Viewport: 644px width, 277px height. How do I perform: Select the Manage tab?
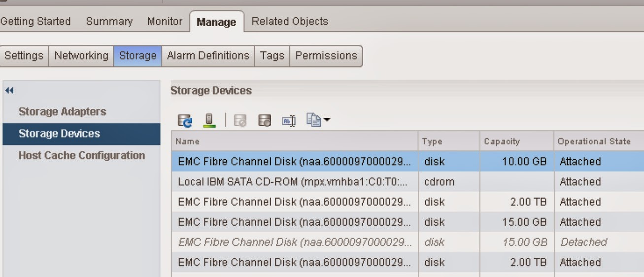(216, 22)
